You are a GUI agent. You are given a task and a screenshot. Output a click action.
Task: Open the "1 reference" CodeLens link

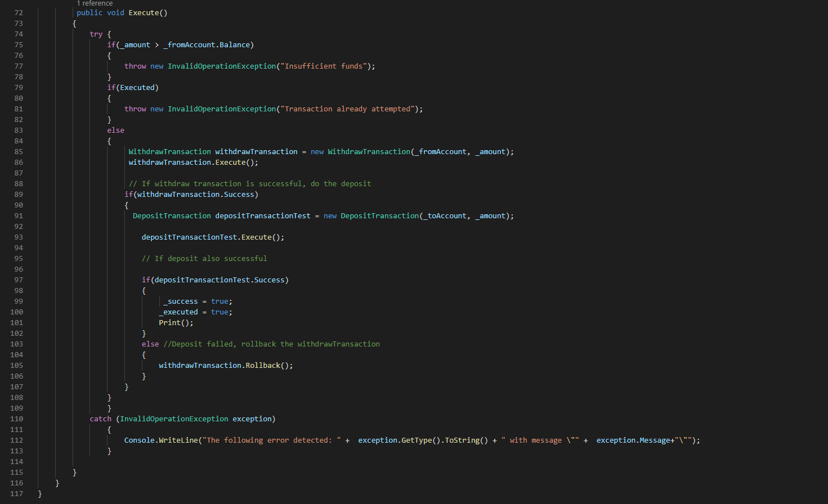coord(95,3)
